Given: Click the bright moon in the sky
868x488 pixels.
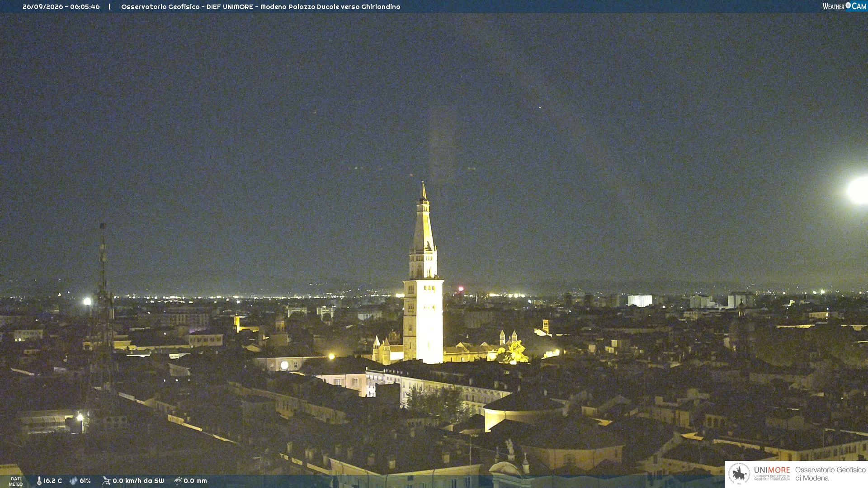Looking at the screenshot, I should tap(858, 190).
